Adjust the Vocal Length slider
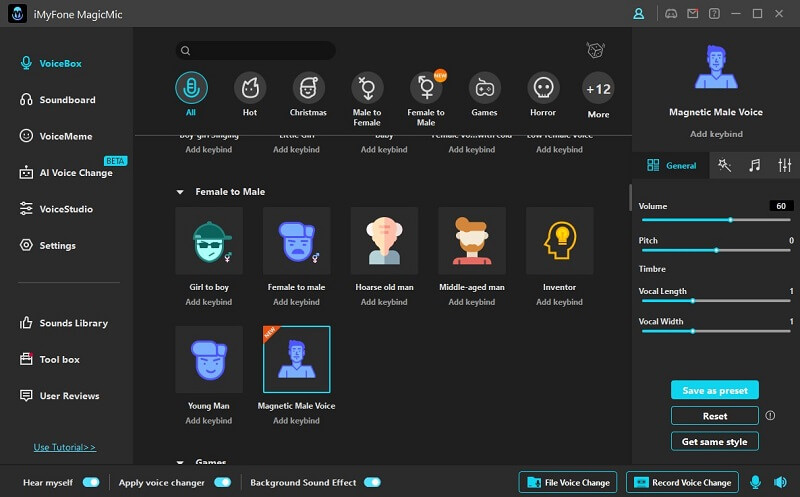This screenshot has width=800, height=497. click(716, 301)
